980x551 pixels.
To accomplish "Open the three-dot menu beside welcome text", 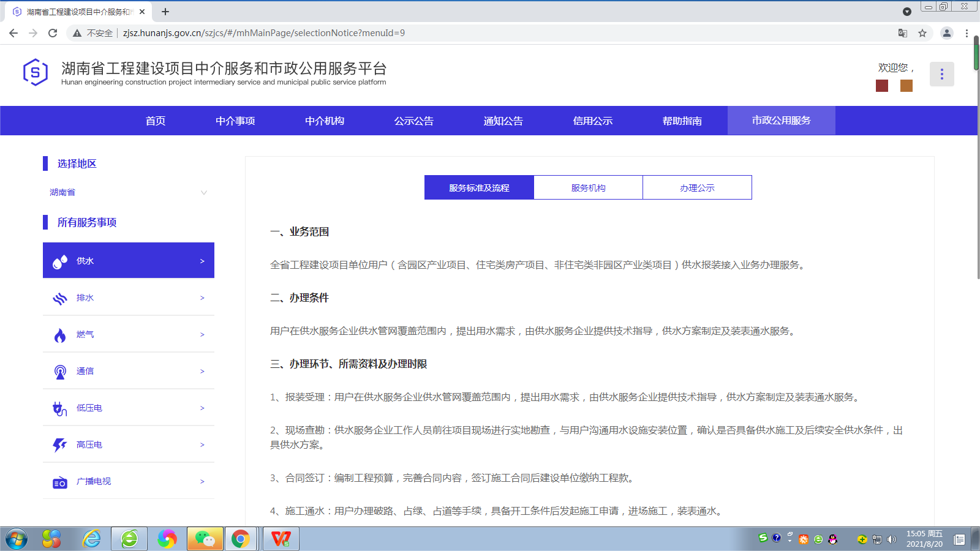I will pos(941,75).
